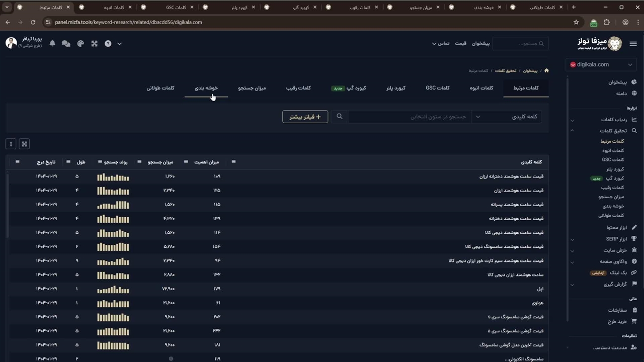Switch to the کیورد پلنر tab
Viewport: 644px width, 362px height.
pos(395,88)
